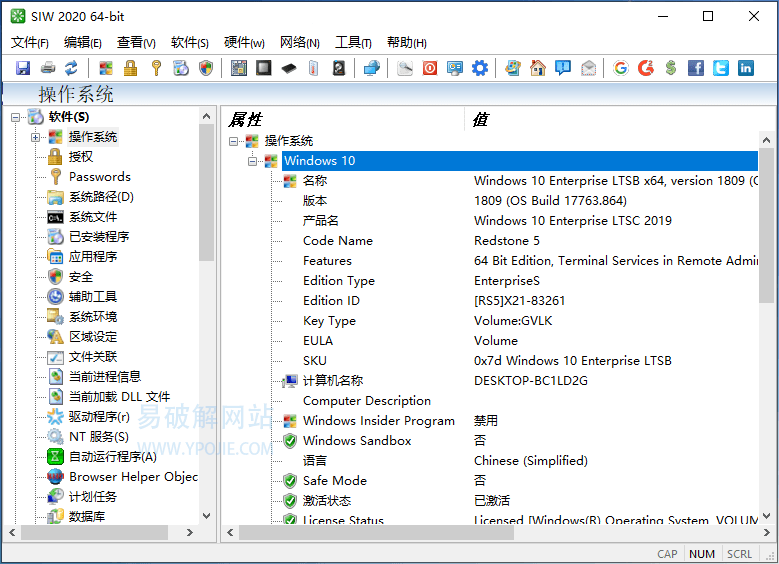Click the blue gear settings toolbar icon
779x564 pixels.
(x=480, y=68)
